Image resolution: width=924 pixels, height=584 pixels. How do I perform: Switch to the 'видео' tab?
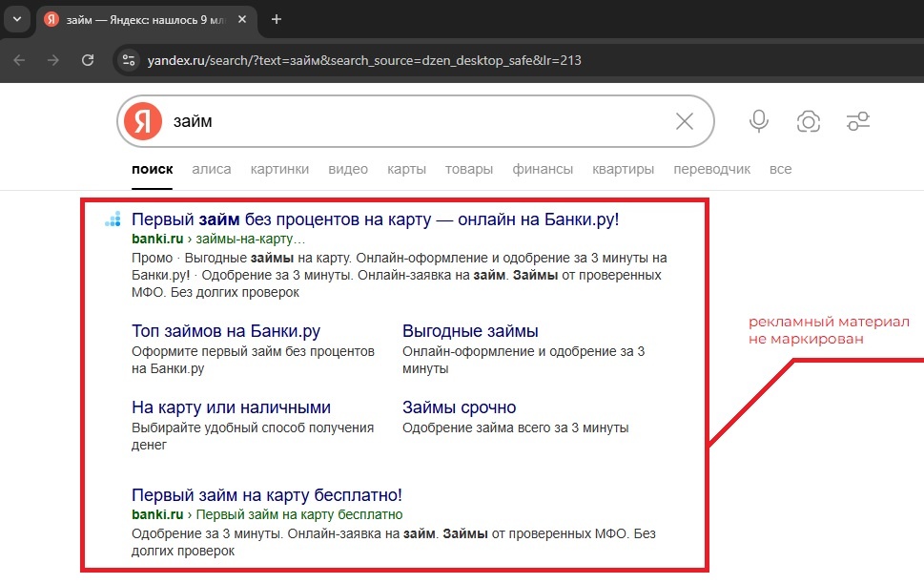click(x=348, y=169)
